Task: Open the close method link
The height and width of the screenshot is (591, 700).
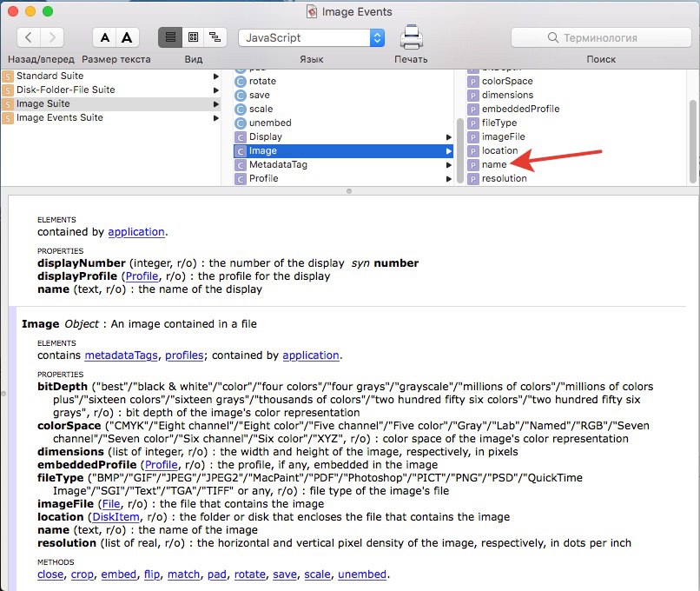Action: [50, 574]
